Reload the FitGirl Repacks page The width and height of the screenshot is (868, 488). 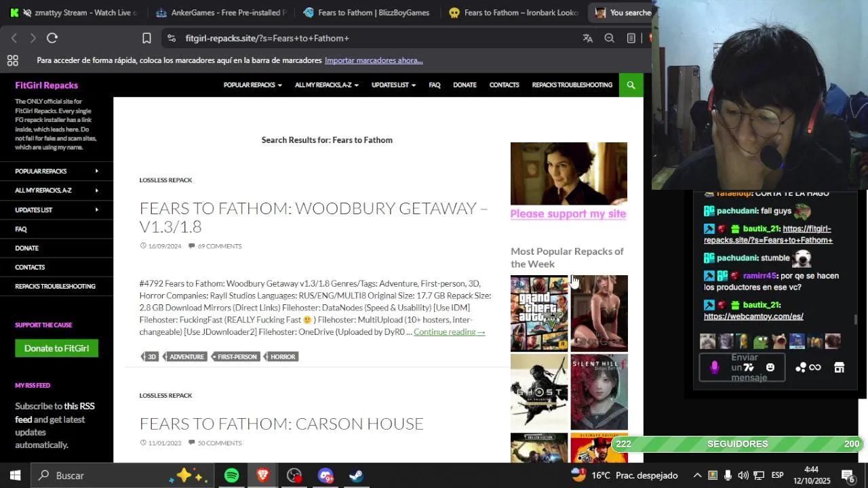click(52, 39)
